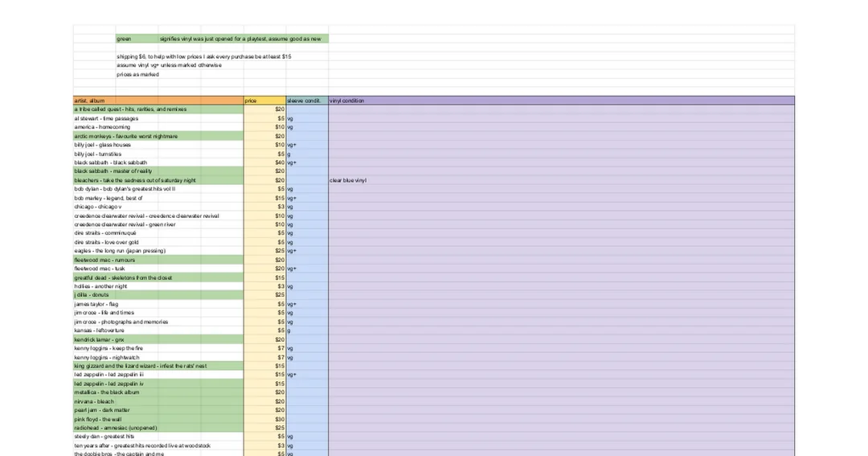Select 'bob dylan - bob dylan's greatest hits vol II'
The image size is (868, 456).
point(158,189)
